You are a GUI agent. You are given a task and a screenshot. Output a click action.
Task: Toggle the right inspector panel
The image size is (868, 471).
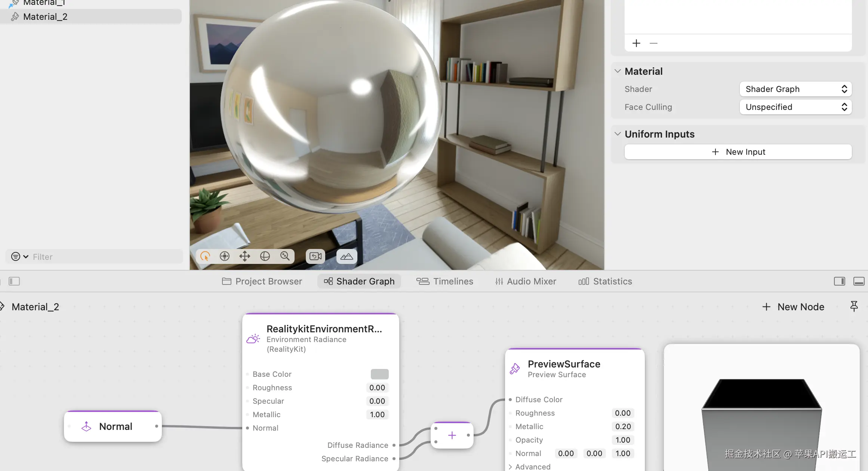point(839,281)
